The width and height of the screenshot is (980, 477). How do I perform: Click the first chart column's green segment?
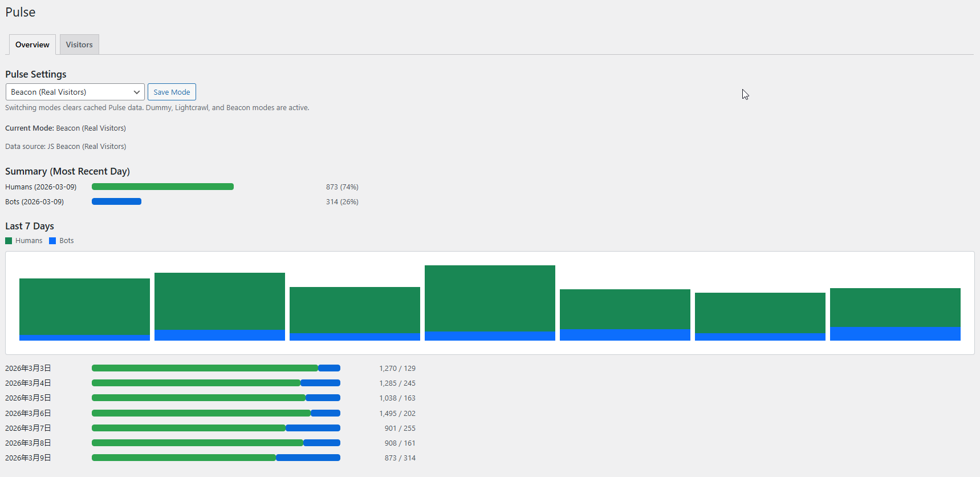84,306
